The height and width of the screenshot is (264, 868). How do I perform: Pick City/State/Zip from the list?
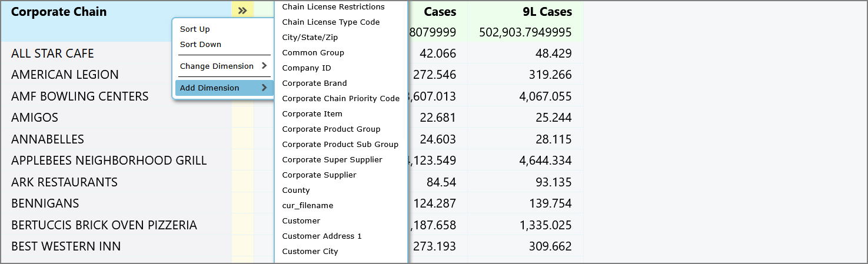(x=310, y=38)
